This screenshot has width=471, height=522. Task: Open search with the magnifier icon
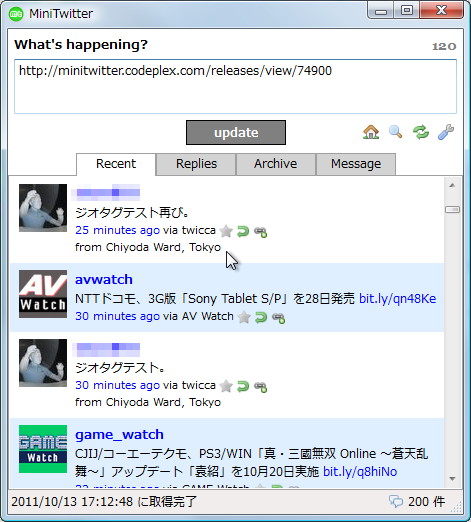point(396,132)
